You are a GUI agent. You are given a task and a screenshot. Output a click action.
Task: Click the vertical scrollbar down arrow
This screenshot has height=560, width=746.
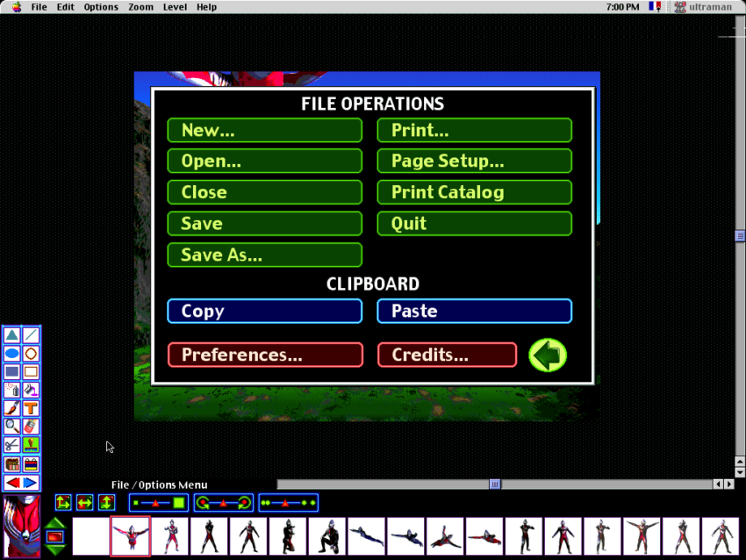(x=740, y=472)
